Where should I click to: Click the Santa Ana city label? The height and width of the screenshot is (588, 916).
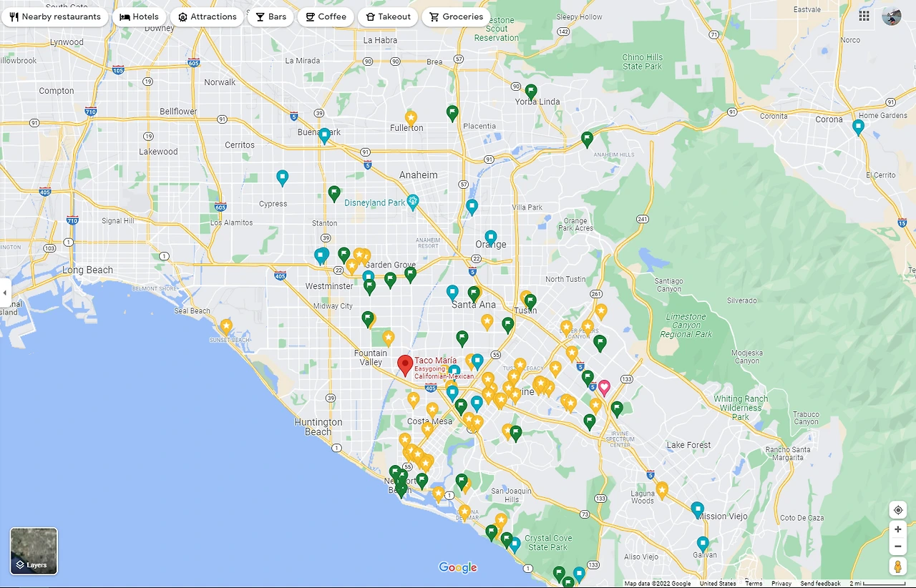coord(474,305)
